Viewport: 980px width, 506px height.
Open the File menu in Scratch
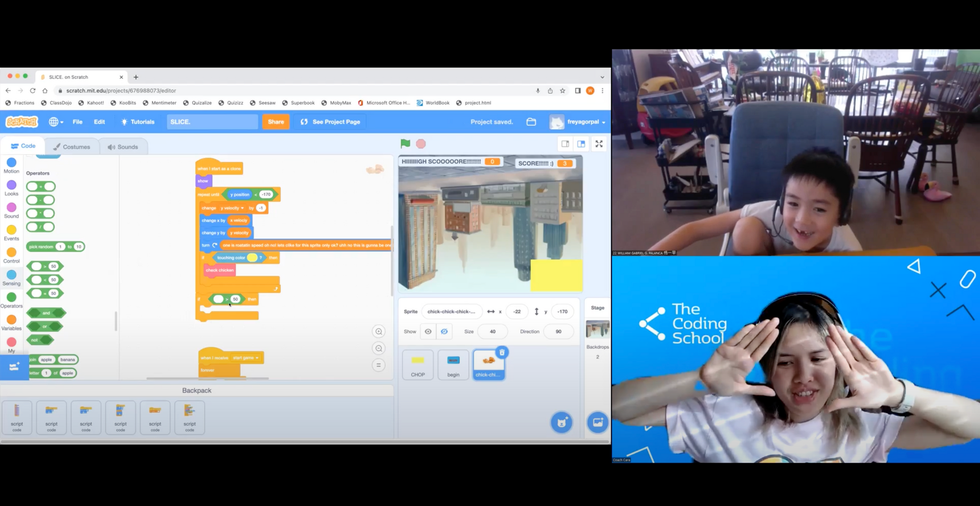point(77,121)
